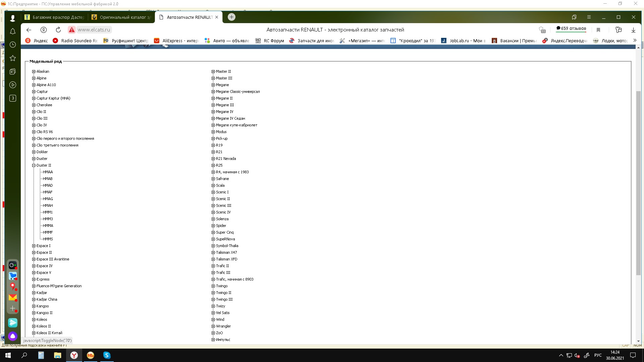Collapse the Duster II tree node

[34, 165]
